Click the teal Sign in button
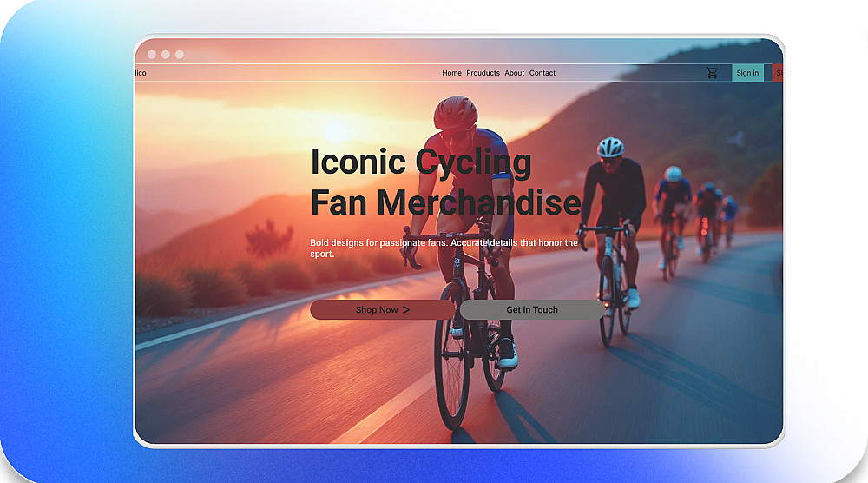The height and width of the screenshot is (483, 868). tap(748, 73)
